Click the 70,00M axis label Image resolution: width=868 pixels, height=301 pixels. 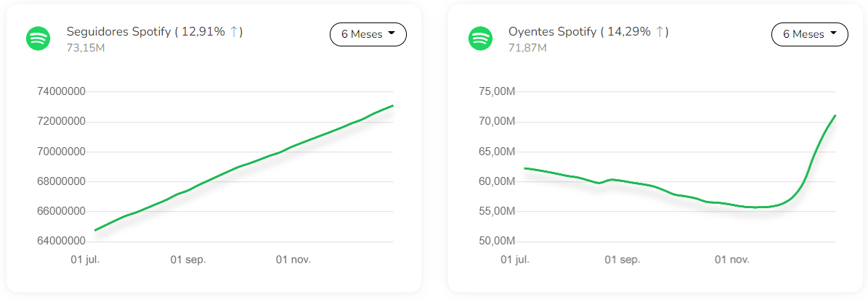click(497, 122)
